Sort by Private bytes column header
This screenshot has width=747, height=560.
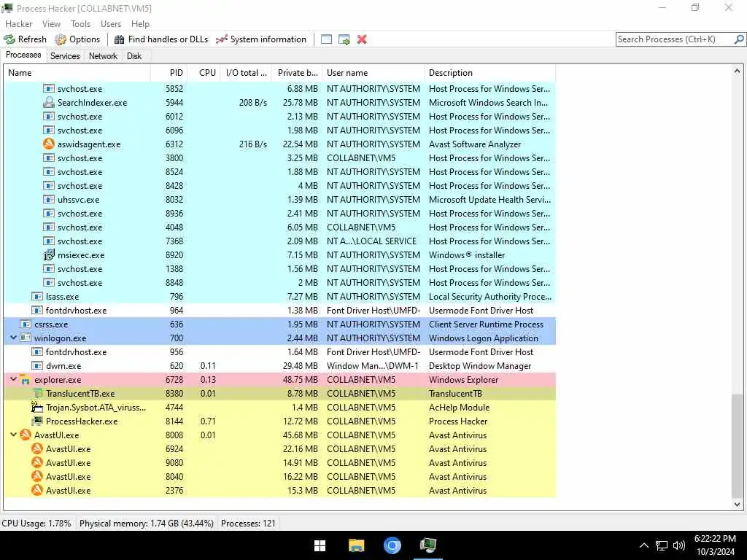point(297,73)
